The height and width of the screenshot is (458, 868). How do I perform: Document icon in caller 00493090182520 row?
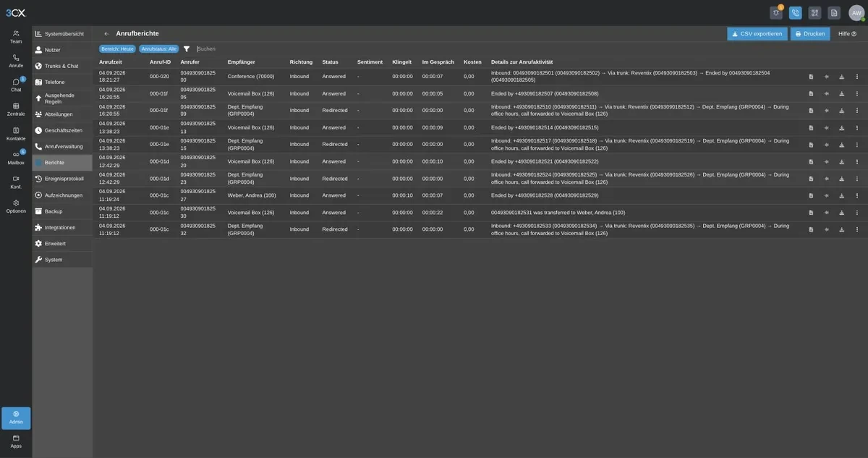coord(811,161)
